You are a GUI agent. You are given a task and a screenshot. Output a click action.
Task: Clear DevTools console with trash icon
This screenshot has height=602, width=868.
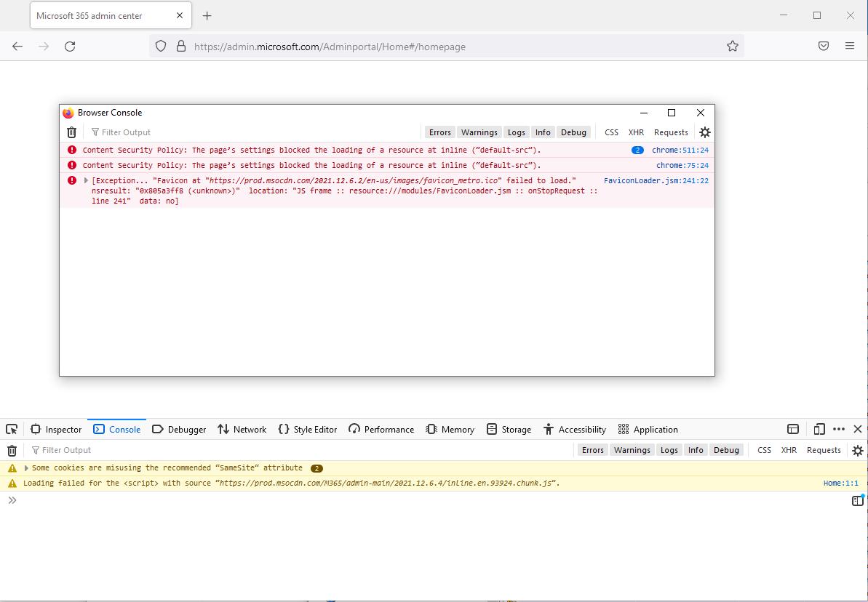click(12, 449)
